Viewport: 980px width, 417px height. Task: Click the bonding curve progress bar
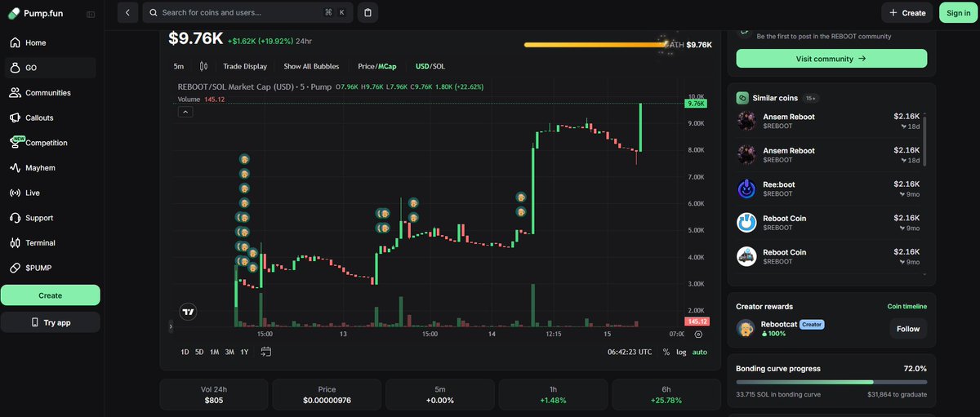(x=831, y=381)
